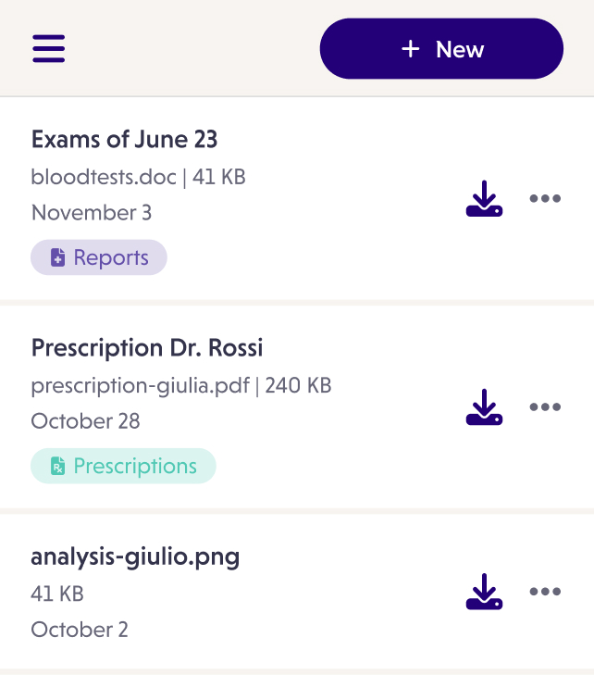Click the Prescriptions tag Rx icon
This screenshot has width=594, height=700.
tap(57, 466)
